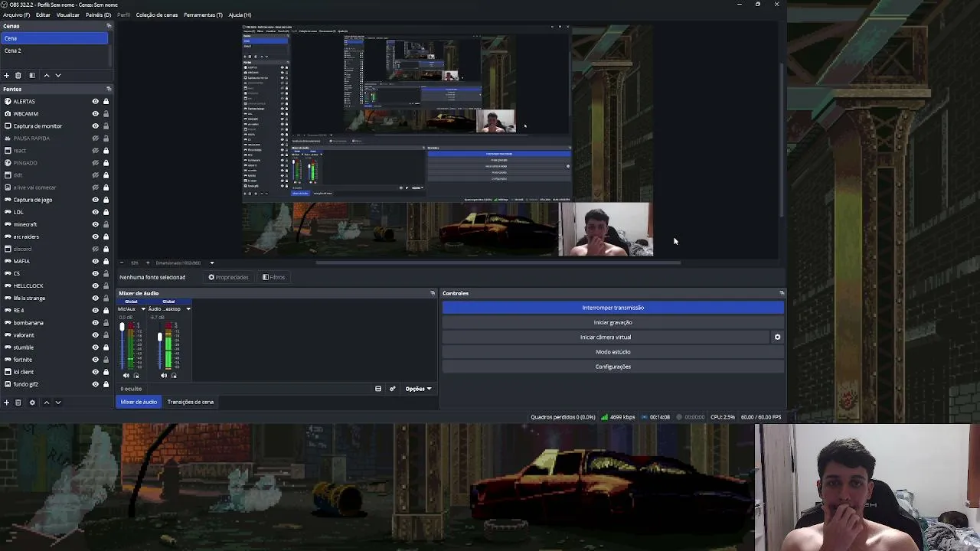Screen dimensions: 980x551
Task: Open the desktop audio channel dropdown
Action: coord(188,309)
